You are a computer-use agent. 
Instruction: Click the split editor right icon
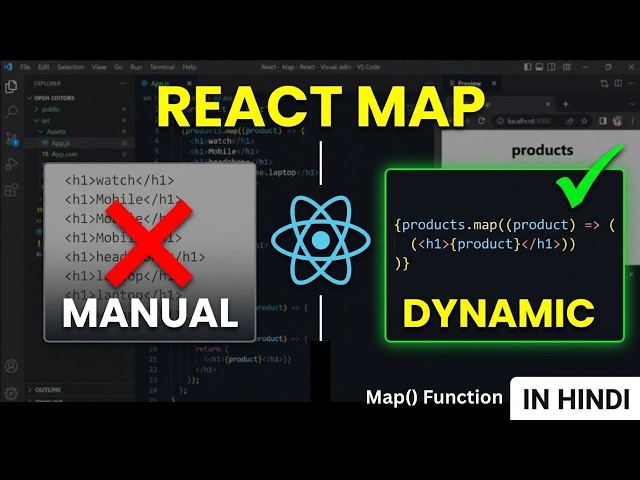tap(618, 83)
